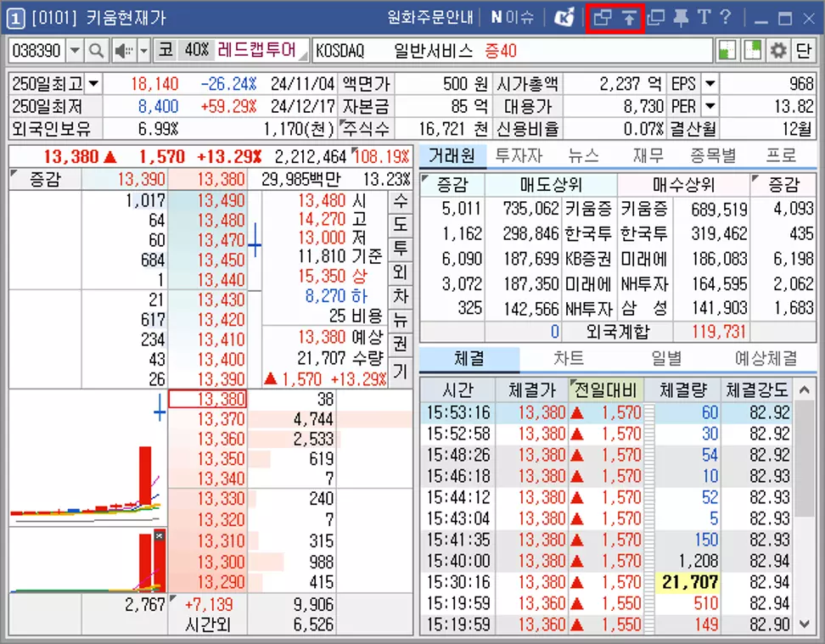Open the PER dropdown arrow
The width and height of the screenshot is (825, 644).
[x=710, y=106]
